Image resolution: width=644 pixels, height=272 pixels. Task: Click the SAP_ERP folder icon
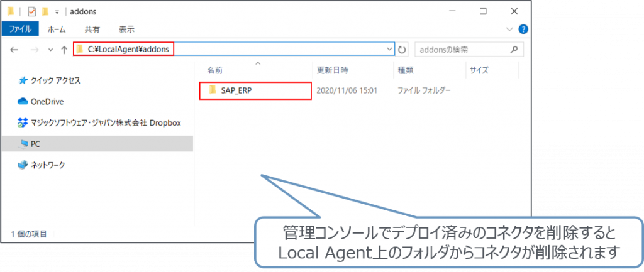point(212,90)
